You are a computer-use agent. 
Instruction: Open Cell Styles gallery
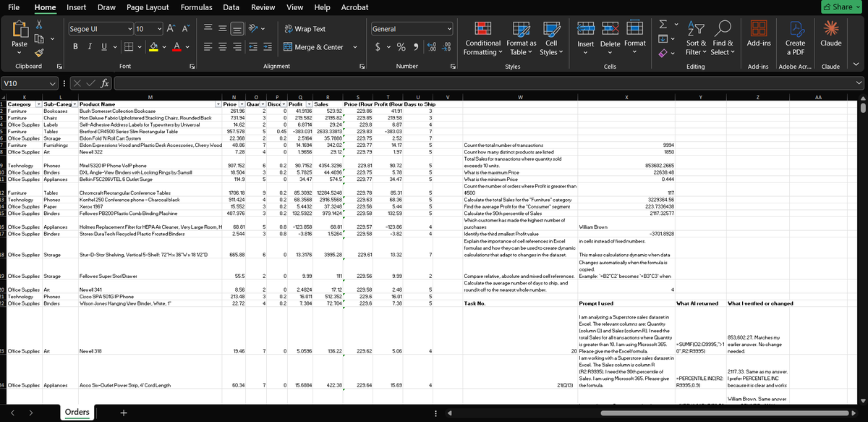click(x=550, y=37)
